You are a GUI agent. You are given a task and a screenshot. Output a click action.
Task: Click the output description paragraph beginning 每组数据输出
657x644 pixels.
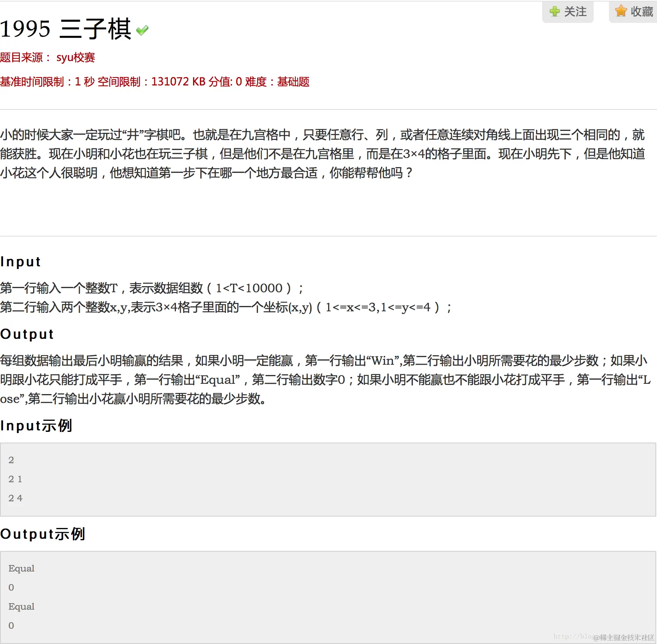325,380
